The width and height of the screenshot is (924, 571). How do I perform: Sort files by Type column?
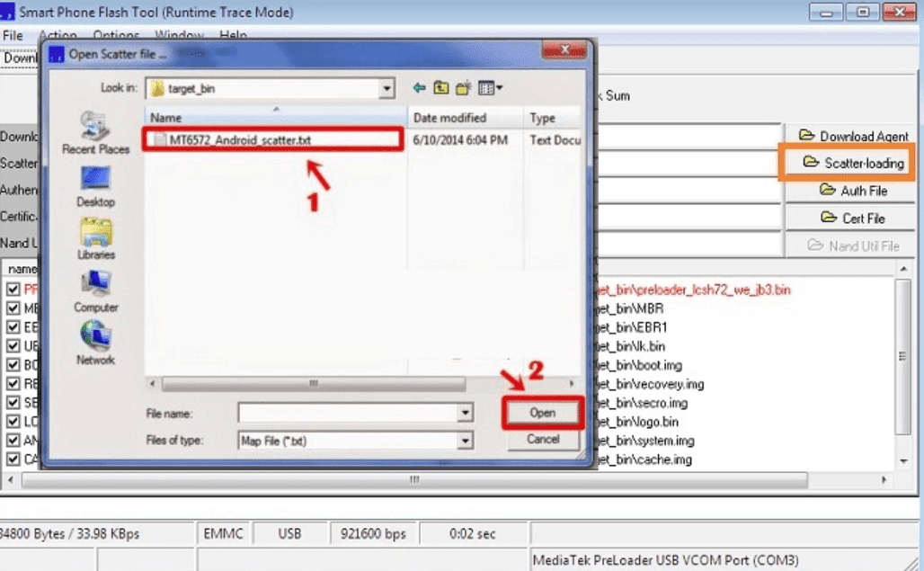553,118
